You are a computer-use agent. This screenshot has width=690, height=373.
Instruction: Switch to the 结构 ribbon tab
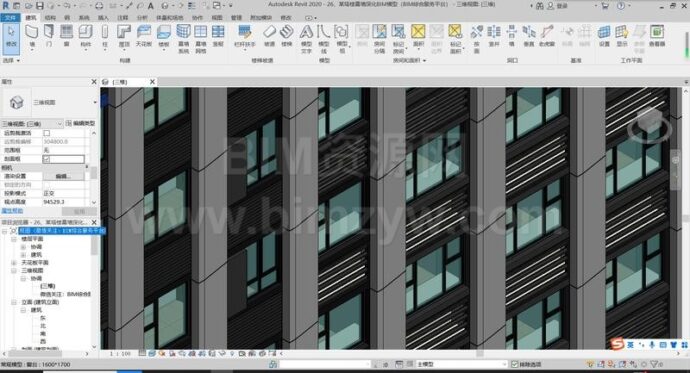point(50,18)
